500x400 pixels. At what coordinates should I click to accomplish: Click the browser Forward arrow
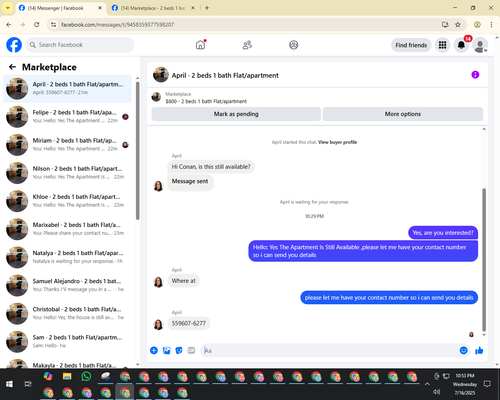[23, 25]
